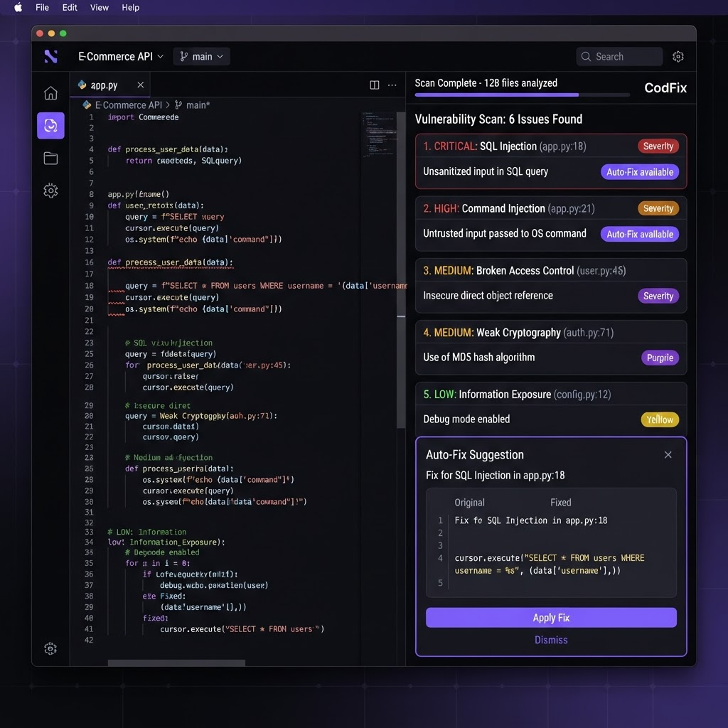Click 'Debug mode enabled' description
Viewport: 728px width, 728px height.
click(466, 419)
